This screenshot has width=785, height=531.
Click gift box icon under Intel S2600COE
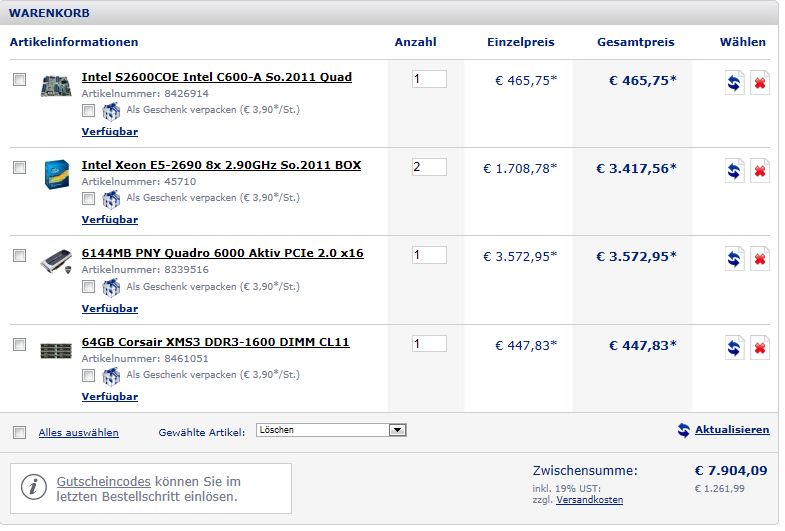pyautogui.click(x=111, y=111)
